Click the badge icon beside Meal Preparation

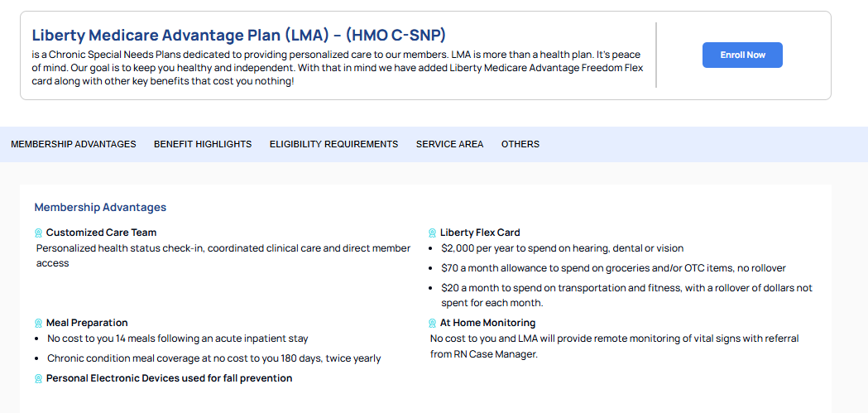(38, 324)
